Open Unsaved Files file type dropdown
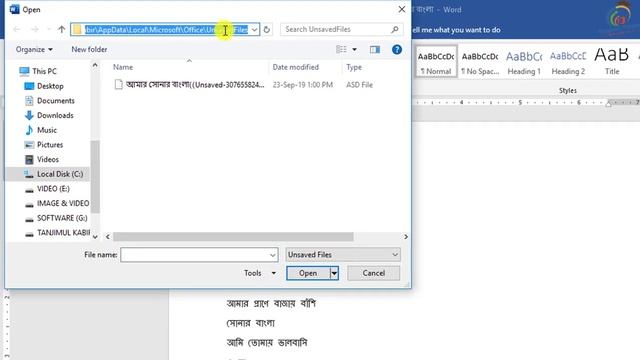Viewport: 640px width, 360px height. (343, 255)
